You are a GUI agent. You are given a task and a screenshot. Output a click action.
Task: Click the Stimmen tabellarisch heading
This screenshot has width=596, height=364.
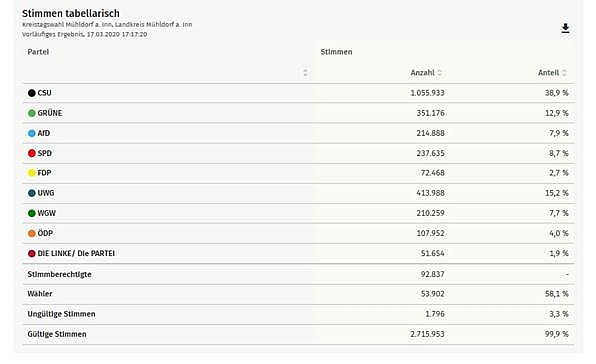coord(71,13)
